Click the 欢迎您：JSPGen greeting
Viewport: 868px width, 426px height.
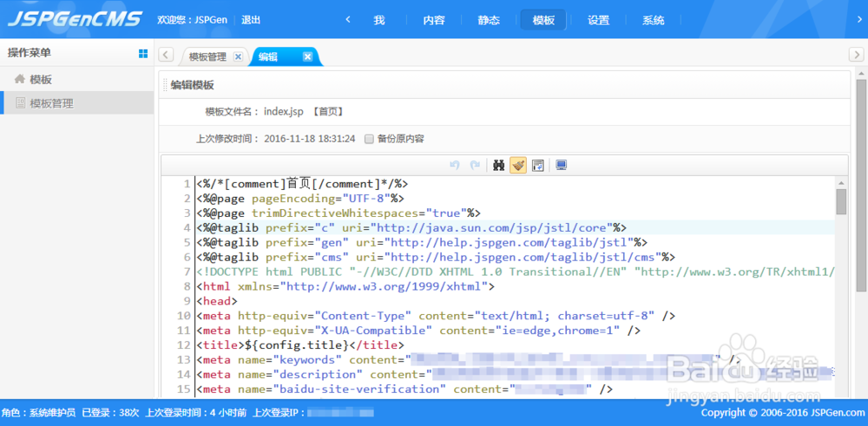point(192,20)
